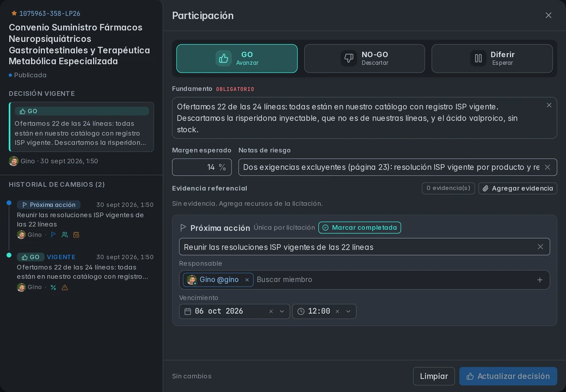Click the Margen esperado percentage field
566x392 pixels.
pyautogui.click(x=202, y=167)
